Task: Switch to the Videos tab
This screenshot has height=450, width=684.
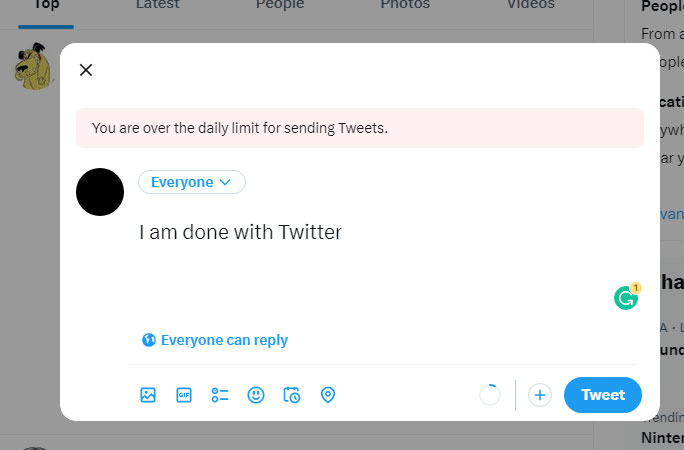Action: click(531, 5)
